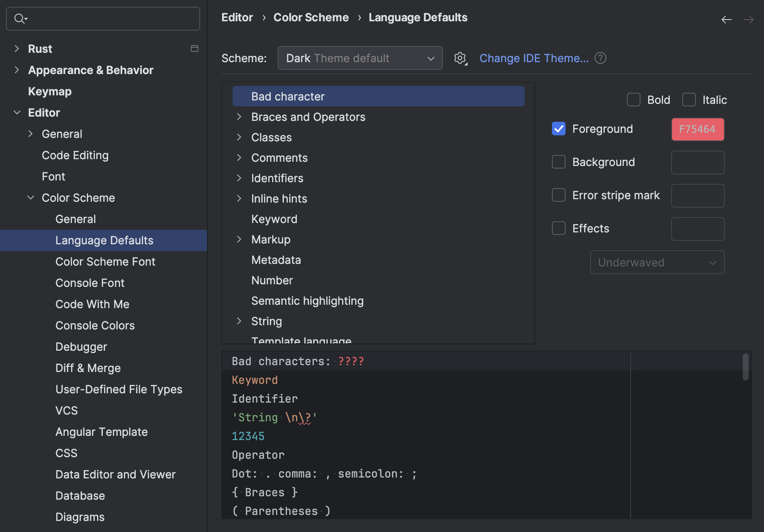Click inside the settings search field
This screenshot has height=532, width=764.
tap(103, 19)
